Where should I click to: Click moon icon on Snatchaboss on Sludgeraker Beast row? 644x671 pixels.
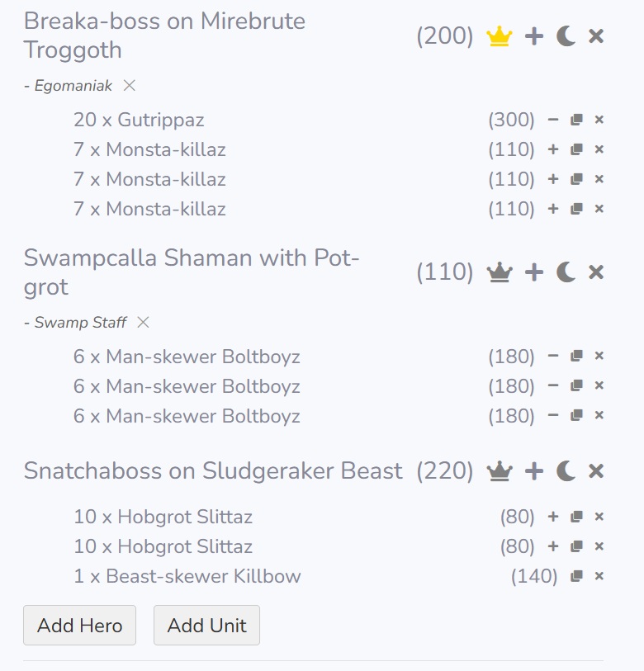(566, 471)
